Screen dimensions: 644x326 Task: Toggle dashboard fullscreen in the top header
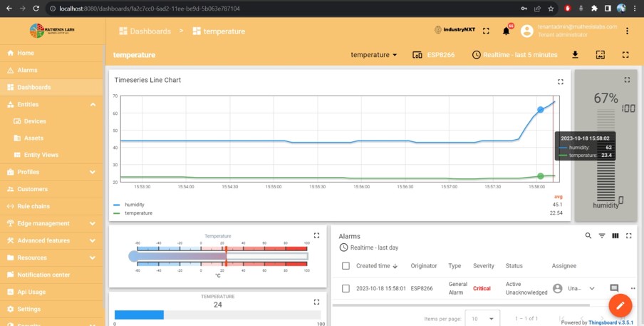click(486, 31)
